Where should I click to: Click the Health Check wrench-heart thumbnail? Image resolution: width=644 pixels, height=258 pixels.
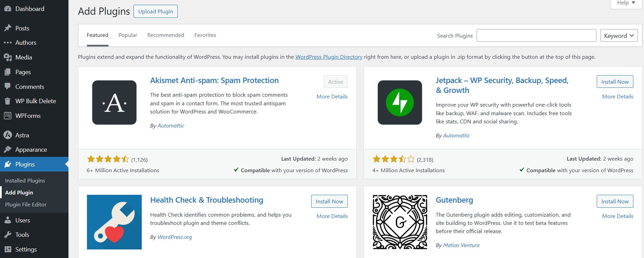[114, 222]
